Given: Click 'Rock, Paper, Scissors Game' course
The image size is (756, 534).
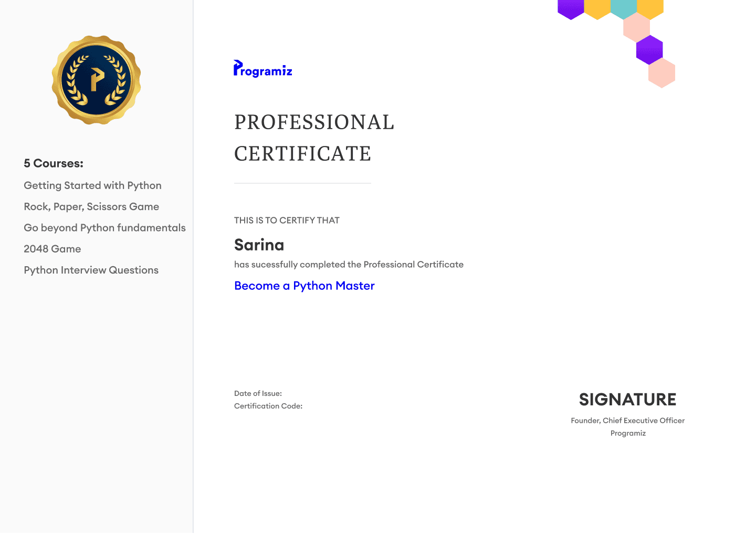Looking at the screenshot, I should (91, 207).
